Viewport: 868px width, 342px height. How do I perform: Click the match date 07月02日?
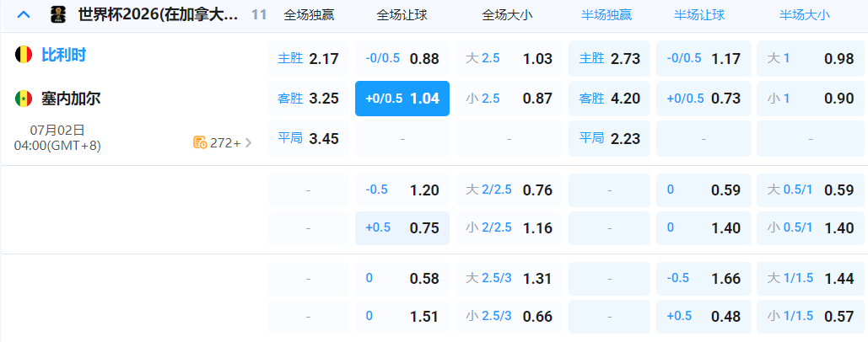[x=57, y=131]
